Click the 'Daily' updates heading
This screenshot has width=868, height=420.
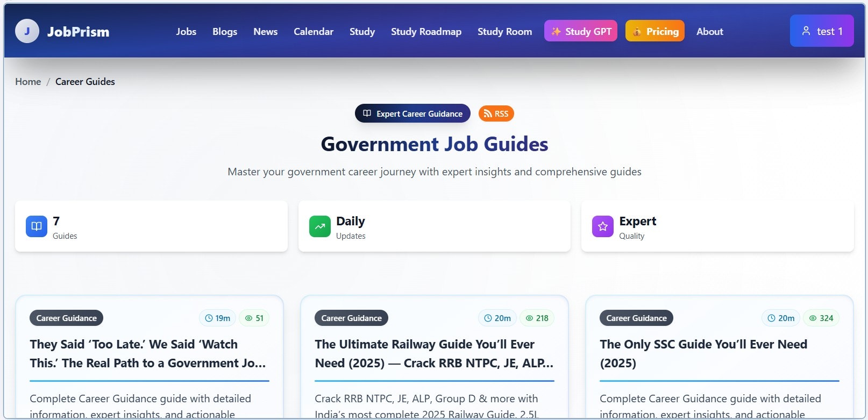(351, 221)
